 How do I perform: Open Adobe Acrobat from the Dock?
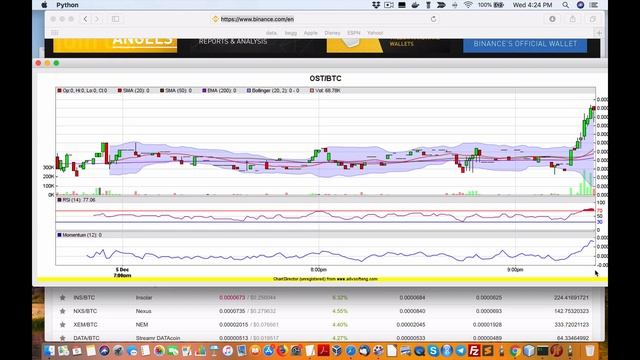[323, 351]
